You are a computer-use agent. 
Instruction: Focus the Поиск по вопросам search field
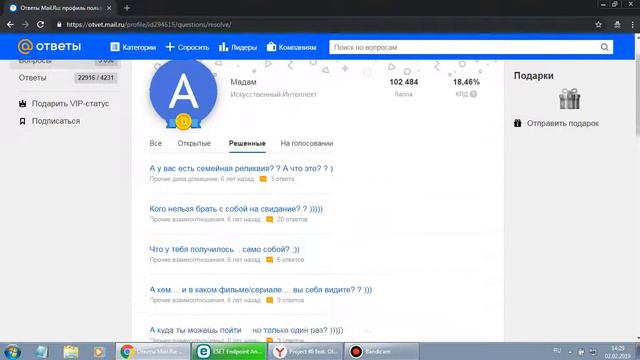pos(464,47)
